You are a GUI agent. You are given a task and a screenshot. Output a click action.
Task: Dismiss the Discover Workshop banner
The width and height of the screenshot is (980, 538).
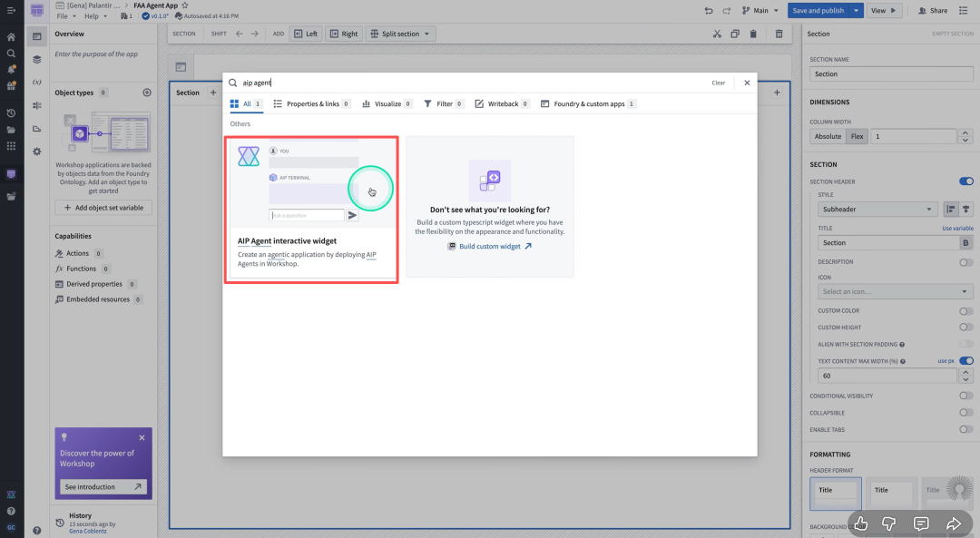click(142, 437)
